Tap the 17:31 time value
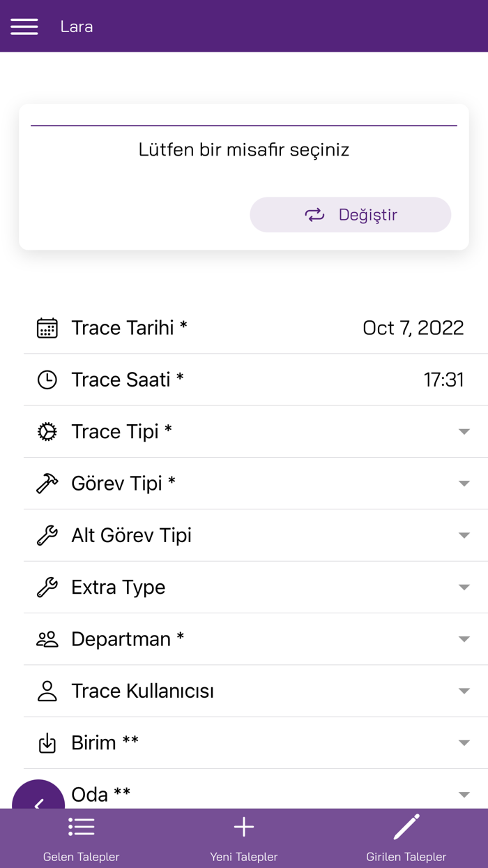 pyautogui.click(x=443, y=380)
